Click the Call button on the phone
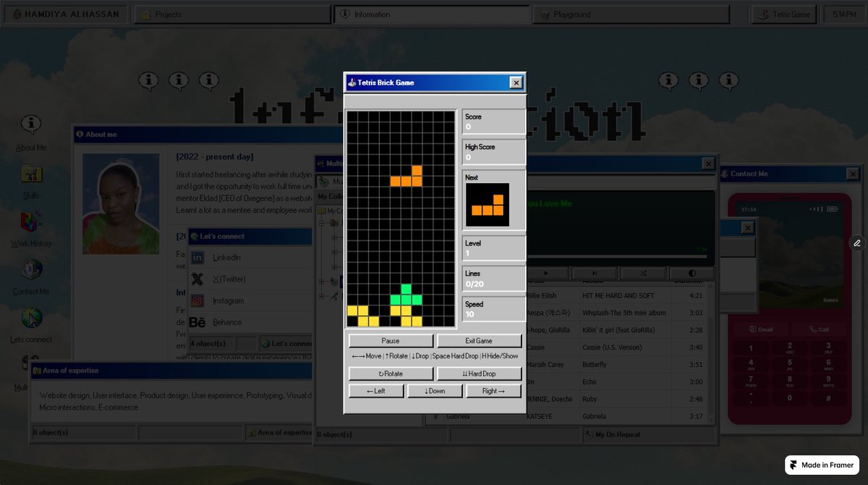 [x=819, y=329]
